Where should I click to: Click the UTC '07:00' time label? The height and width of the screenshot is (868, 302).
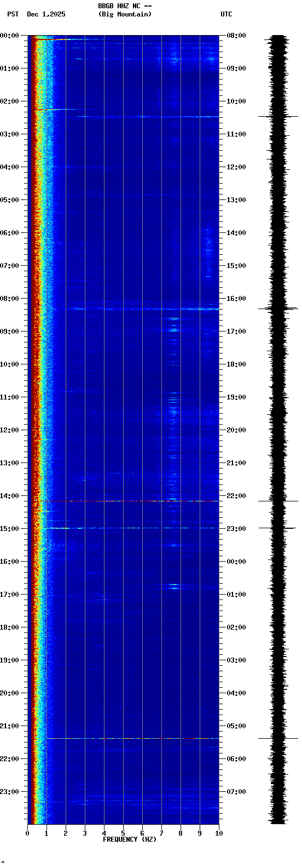tap(236, 792)
